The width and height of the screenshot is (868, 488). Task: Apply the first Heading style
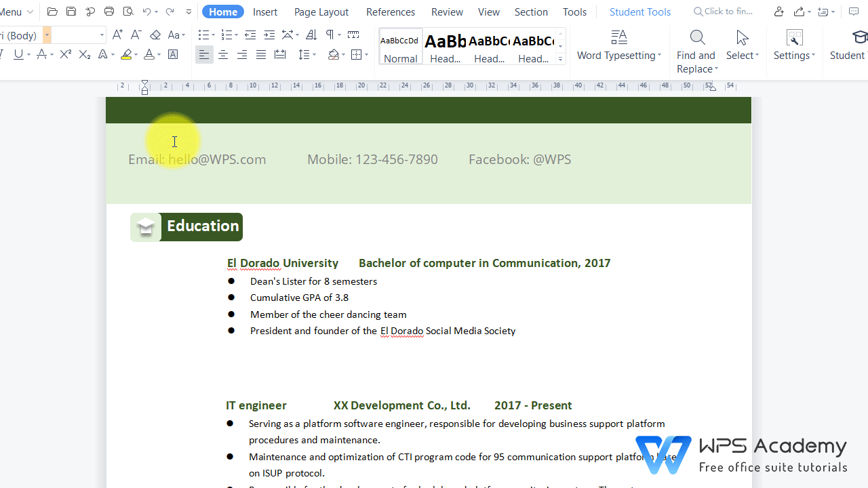tap(446, 46)
